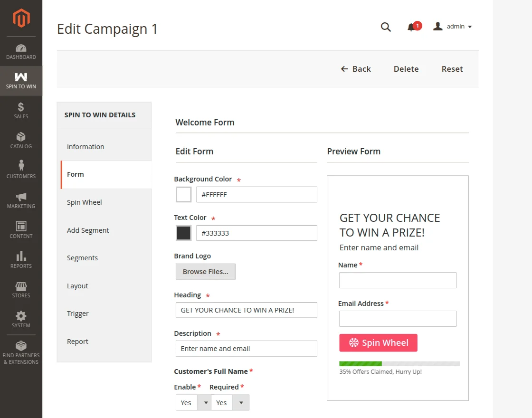Open the Enable Yes dropdown

(x=193, y=402)
